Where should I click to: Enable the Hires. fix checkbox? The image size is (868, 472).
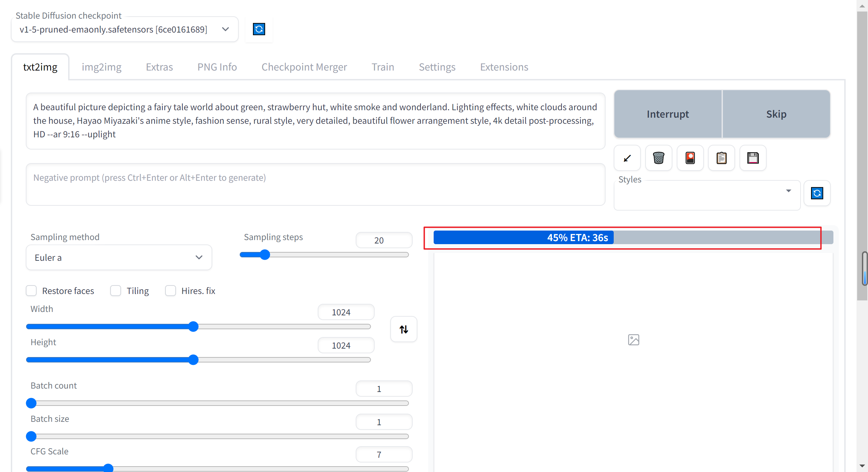coord(171,291)
